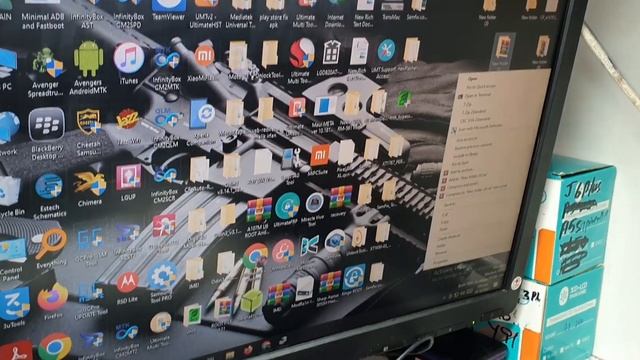Launch the 3uTools shortcut
This screenshot has height=360, width=640.
point(15,303)
